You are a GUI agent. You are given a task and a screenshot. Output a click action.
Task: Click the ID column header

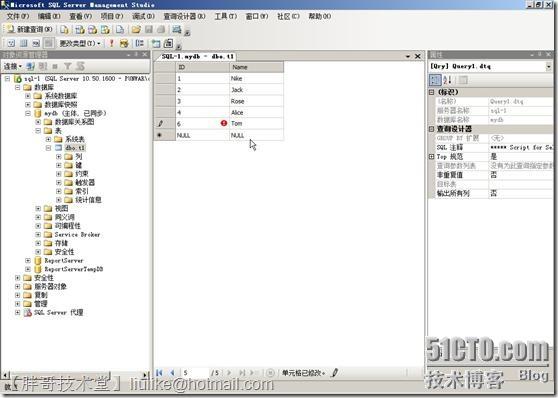[x=202, y=67]
